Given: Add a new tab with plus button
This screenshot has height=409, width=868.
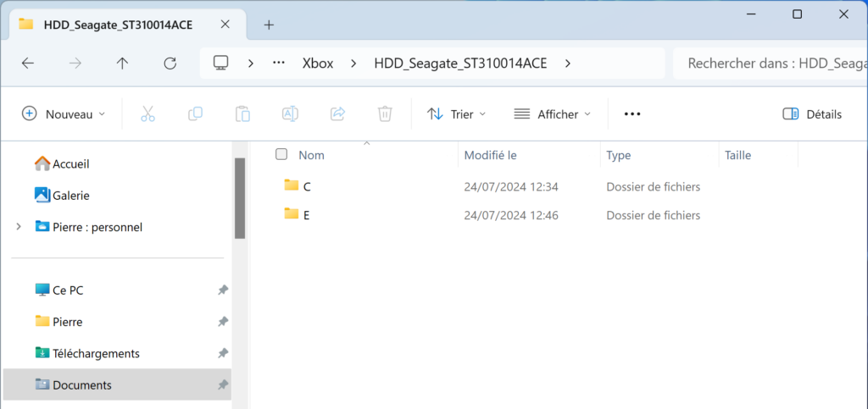Looking at the screenshot, I should [x=269, y=25].
